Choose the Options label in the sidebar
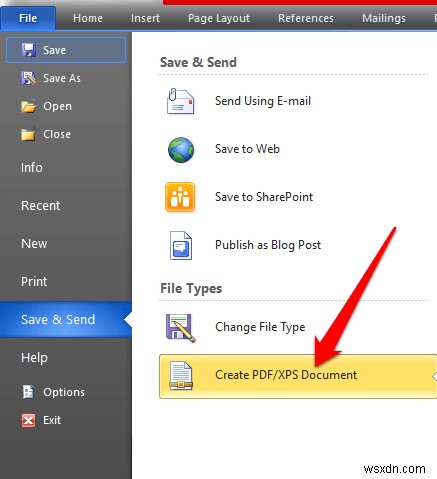The height and width of the screenshot is (479, 437). coord(64,392)
